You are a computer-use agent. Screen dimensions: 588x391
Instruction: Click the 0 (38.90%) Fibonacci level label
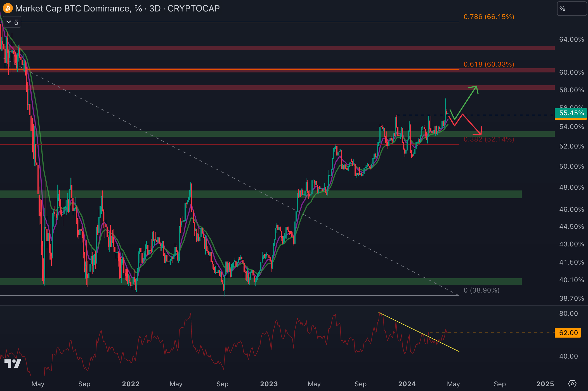point(481,290)
